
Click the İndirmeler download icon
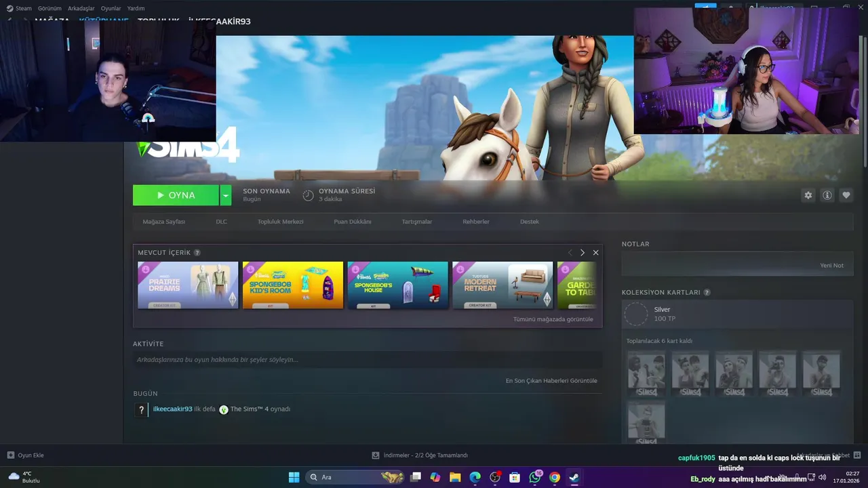[376, 455]
